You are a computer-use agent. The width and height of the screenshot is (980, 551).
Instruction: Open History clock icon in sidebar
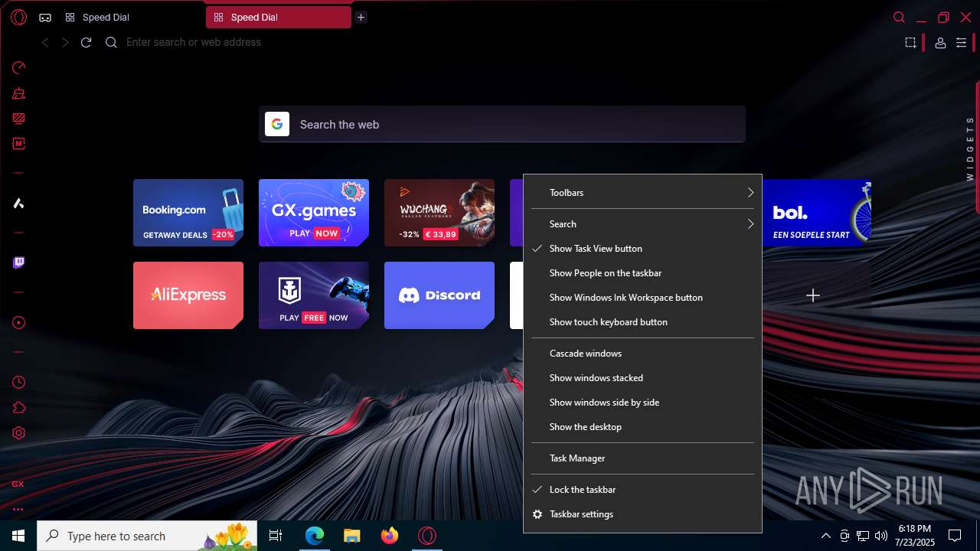click(18, 383)
